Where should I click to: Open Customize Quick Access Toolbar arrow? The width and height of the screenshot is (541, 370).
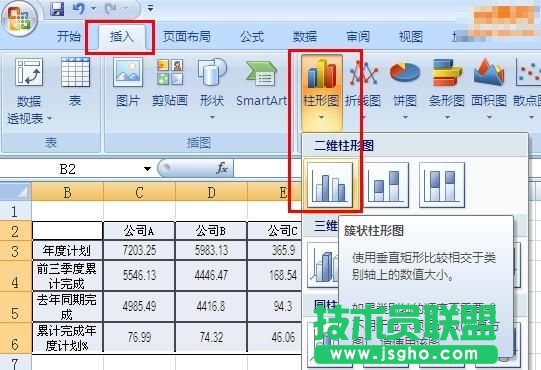coord(150,8)
